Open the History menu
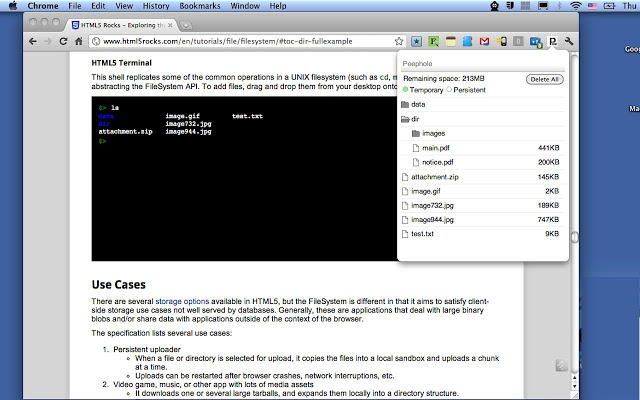 coord(156,6)
